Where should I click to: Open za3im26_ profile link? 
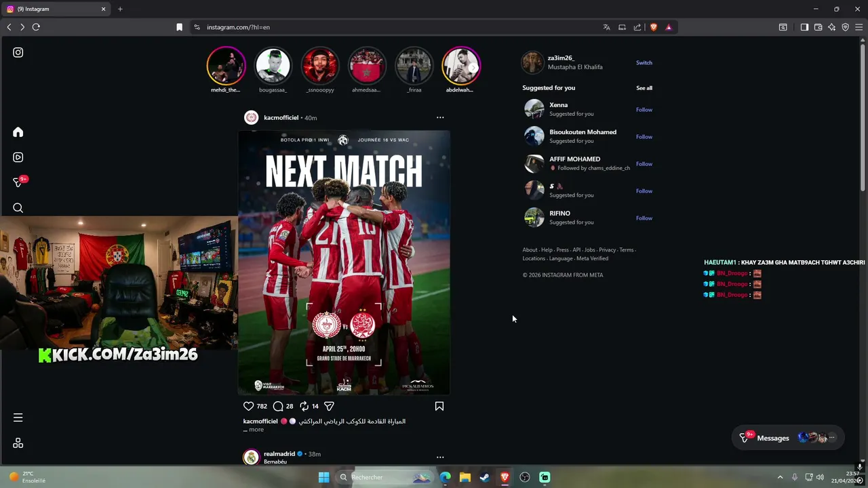click(561, 58)
